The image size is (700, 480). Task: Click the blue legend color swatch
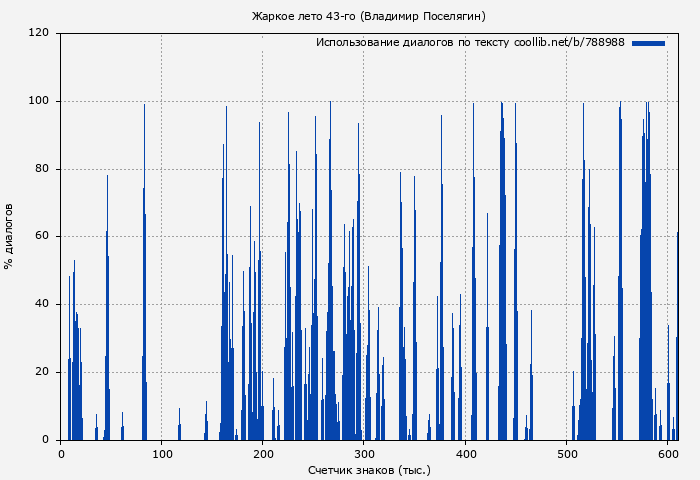point(648,43)
